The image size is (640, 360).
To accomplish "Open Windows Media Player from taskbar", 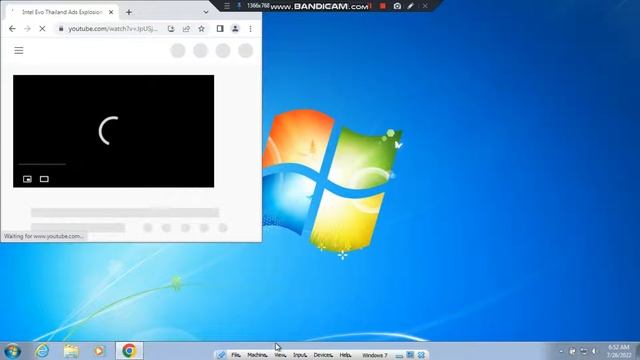I will (99, 351).
